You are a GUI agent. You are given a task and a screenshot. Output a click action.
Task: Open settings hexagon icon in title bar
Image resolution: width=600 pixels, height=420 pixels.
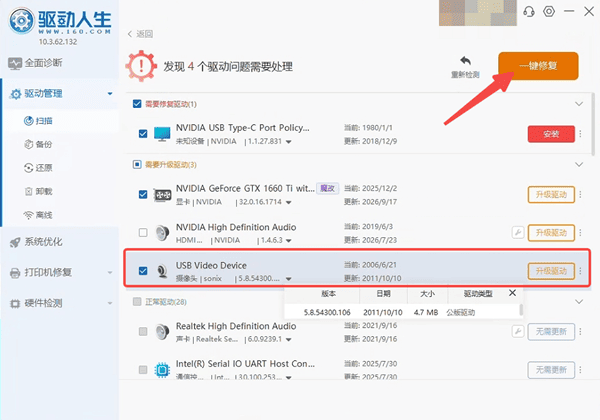(549, 11)
